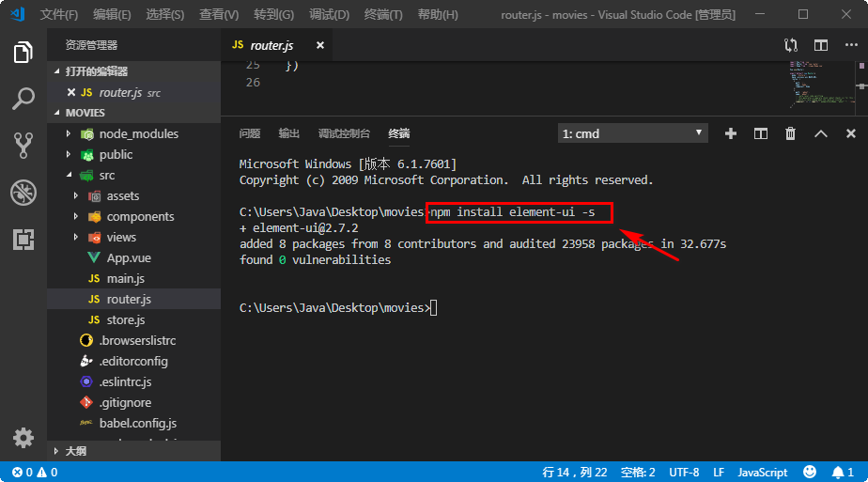Open the Debug view in activity bar
868x482 pixels.
pyautogui.click(x=23, y=193)
